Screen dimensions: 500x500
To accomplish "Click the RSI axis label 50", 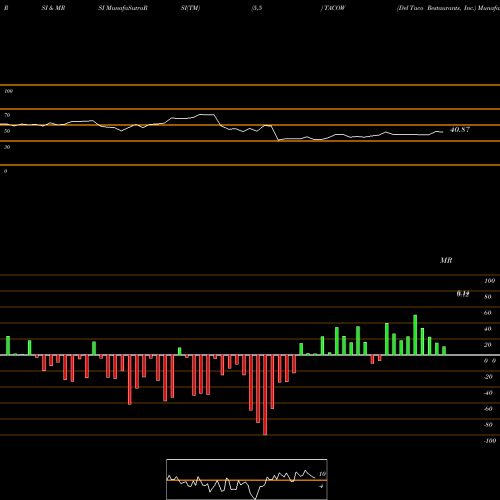I will [7, 131].
